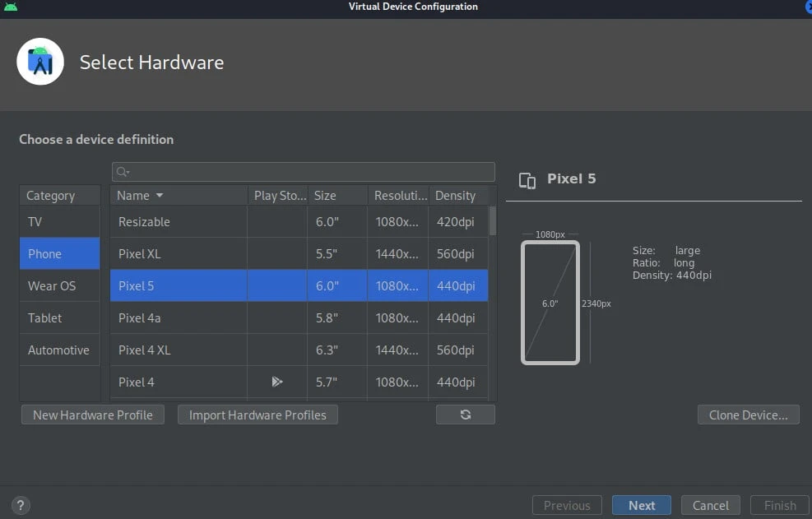The width and height of the screenshot is (812, 519).
Task: Open help via the question mark icon
Action: coord(21,504)
